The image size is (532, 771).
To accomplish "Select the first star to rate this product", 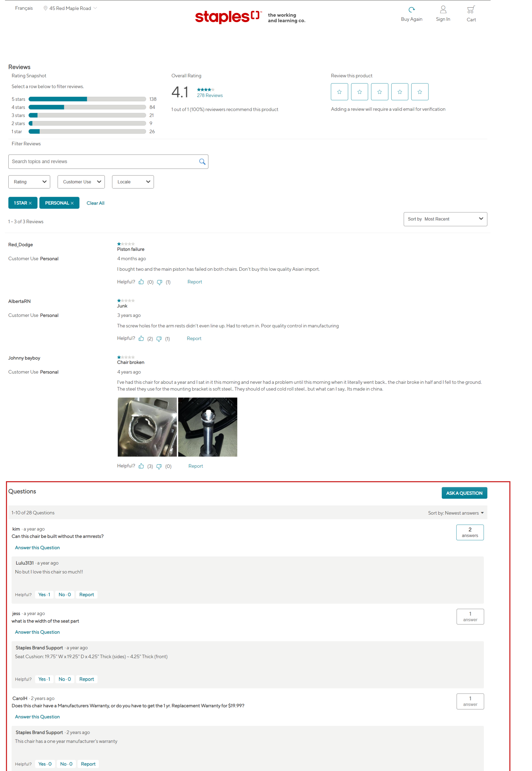I will [x=339, y=92].
